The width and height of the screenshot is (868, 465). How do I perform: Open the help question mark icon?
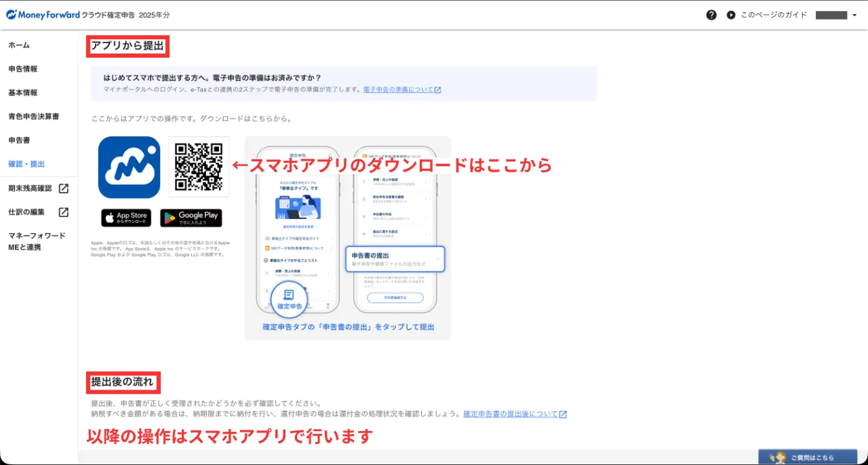point(711,15)
